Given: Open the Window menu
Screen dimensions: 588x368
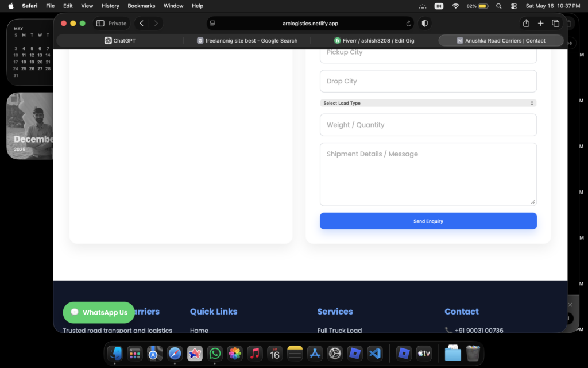Looking at the screenshot, I should [173, 6].
